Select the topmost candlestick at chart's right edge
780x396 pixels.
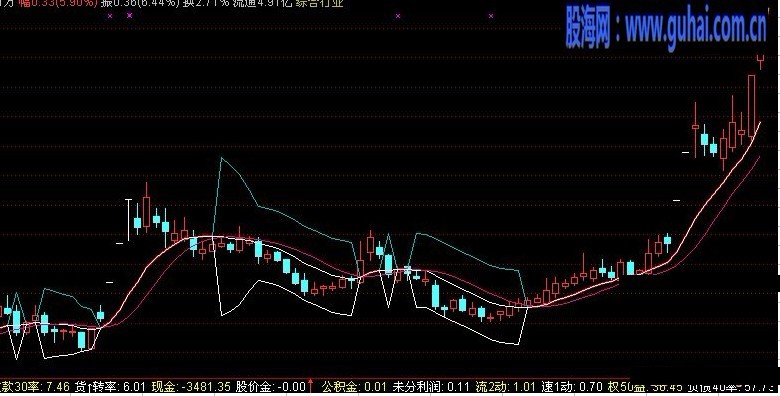coord(761,61)
